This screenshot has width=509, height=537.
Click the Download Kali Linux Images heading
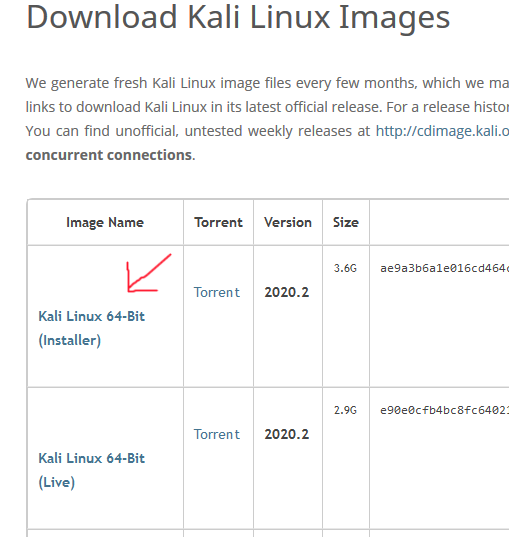(238, 17)
